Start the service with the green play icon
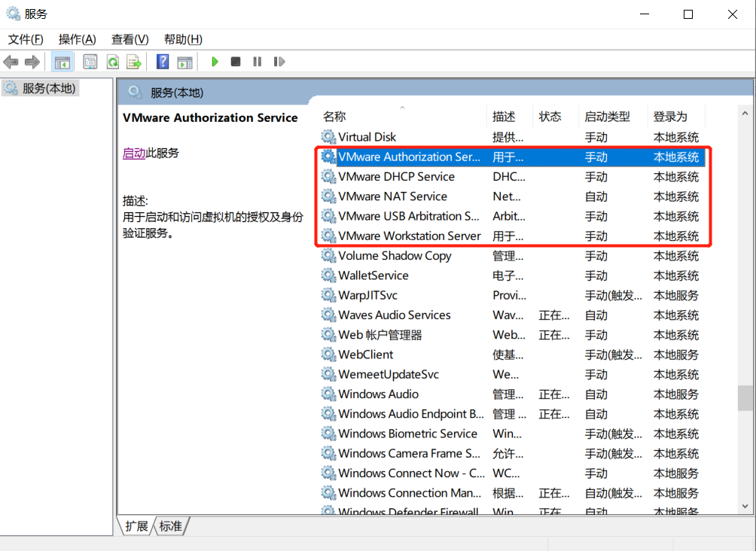 point(215,62)
